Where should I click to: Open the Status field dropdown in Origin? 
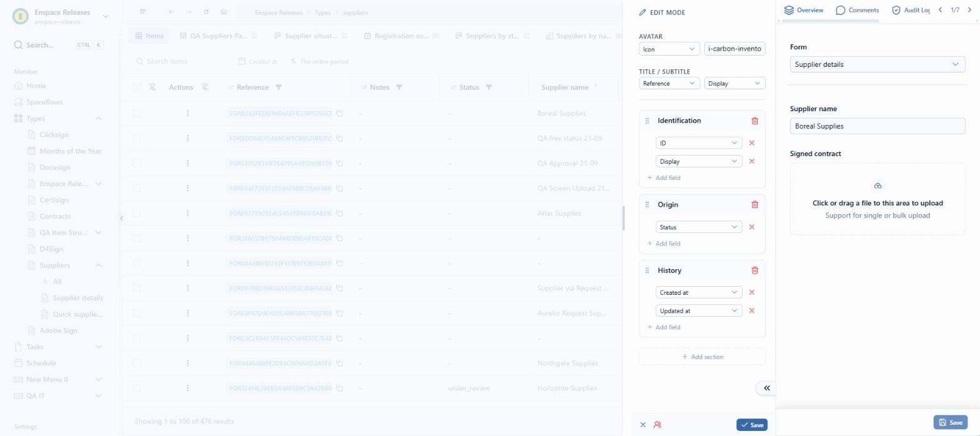(699, 227)
